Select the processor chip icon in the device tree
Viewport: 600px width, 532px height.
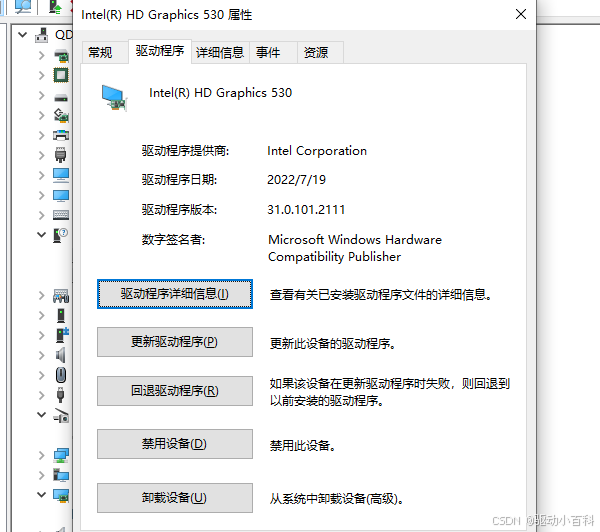pos(61,75)
